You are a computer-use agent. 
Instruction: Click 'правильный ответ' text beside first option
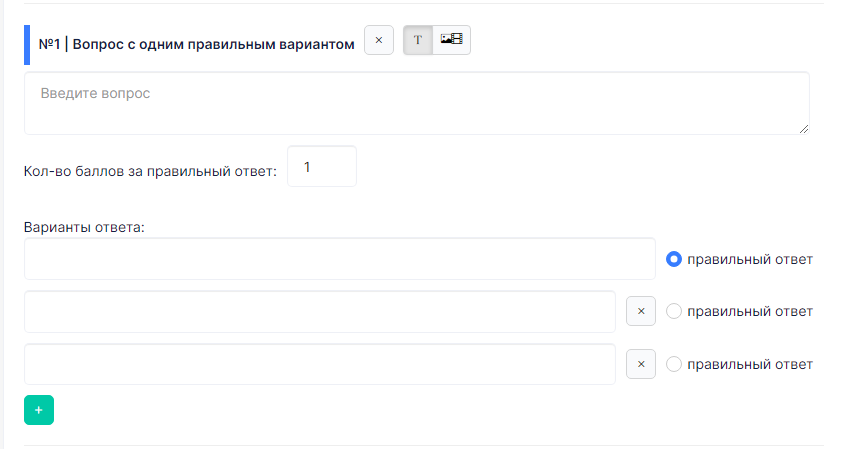pos(750,260)
